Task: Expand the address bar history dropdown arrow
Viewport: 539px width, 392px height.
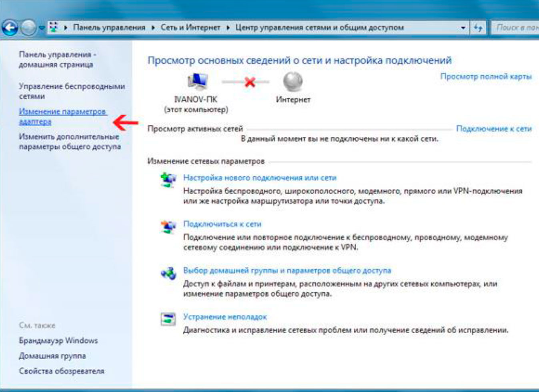Action: [463, 28]
